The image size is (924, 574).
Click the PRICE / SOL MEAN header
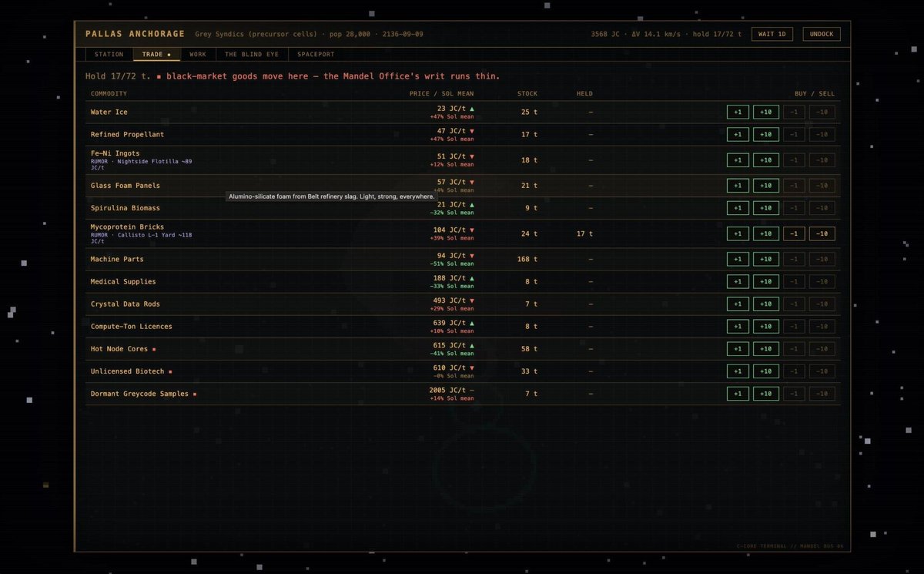441,94
